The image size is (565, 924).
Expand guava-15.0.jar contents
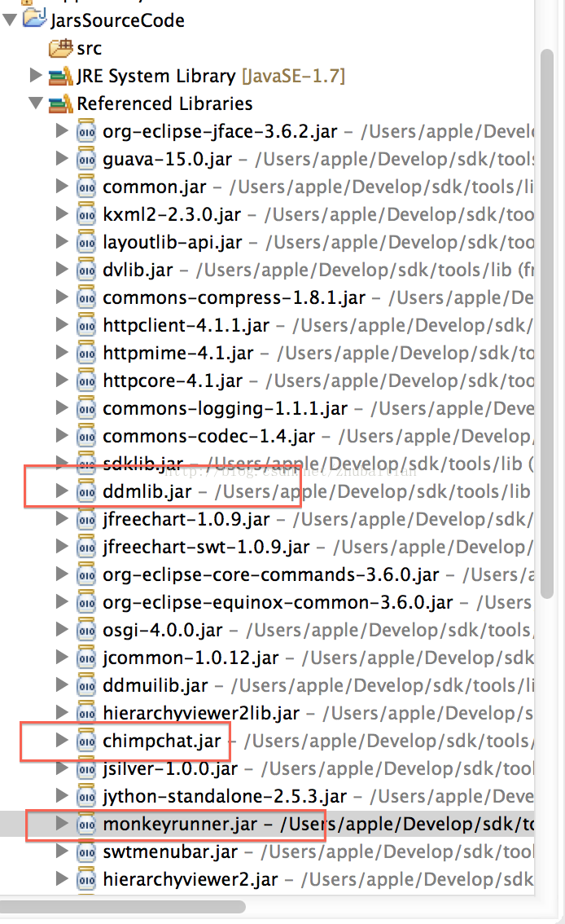[x=62, y=158]
